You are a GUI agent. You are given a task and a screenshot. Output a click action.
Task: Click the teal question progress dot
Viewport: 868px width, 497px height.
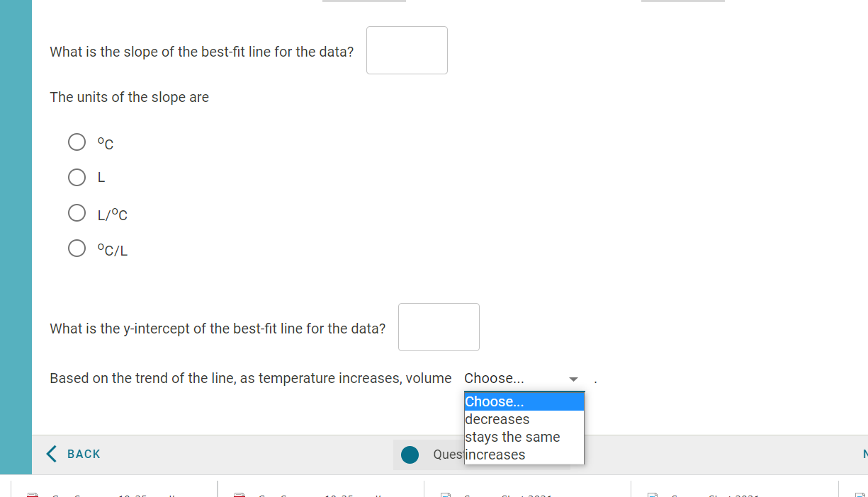410,455
